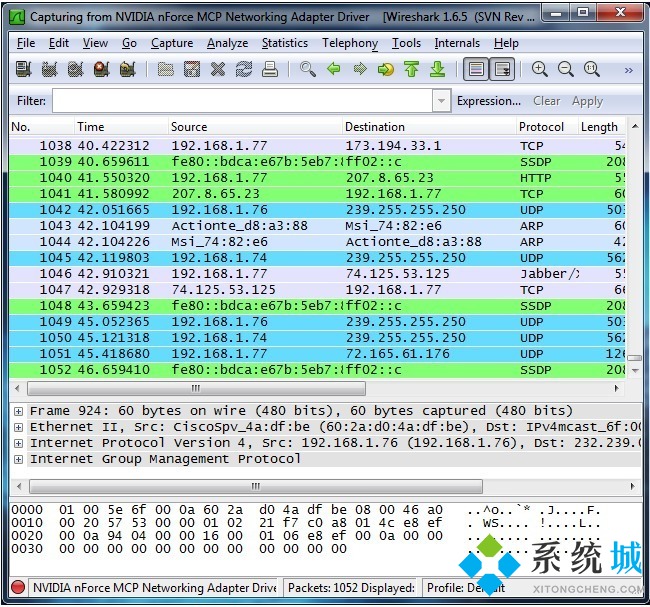Select hex dump line 0010
650x607 pixels.
(x=306, y=523)
